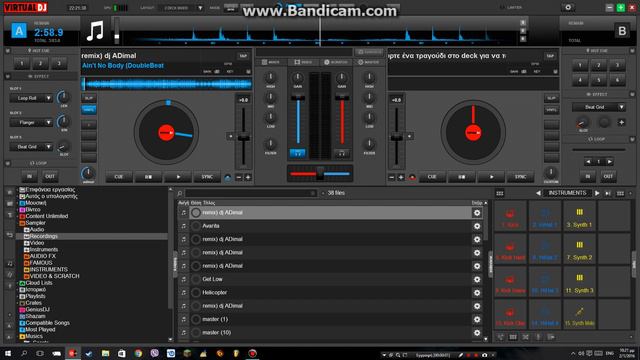Switch to the SCRATCH tab
Viewport: 640px width, 360px height.
click(336, 62)
